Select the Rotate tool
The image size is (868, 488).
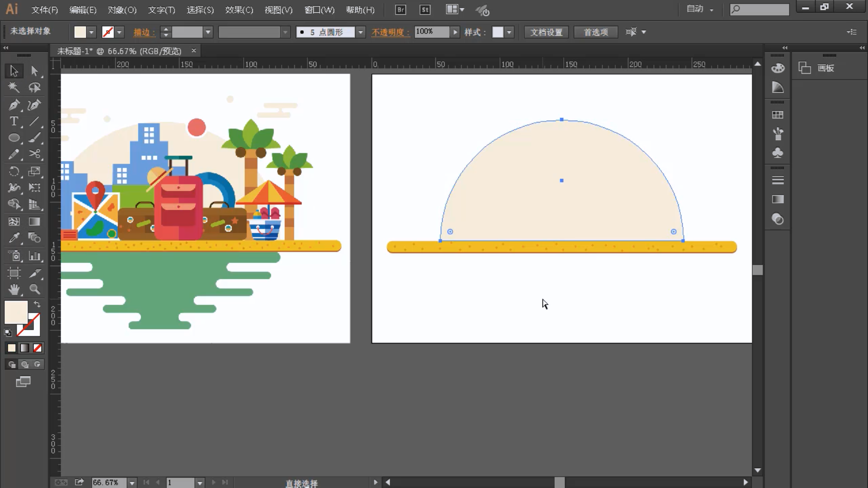[14, 172]
